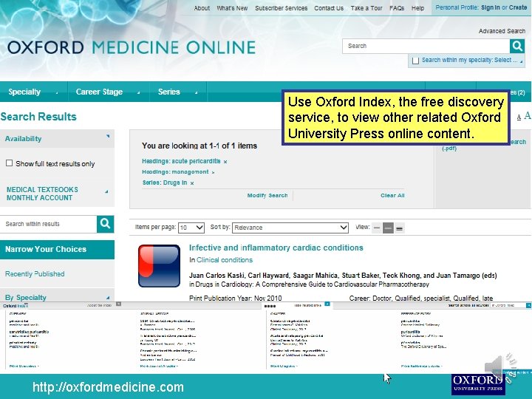Go to the About page
Screen dimensions: 532x399
pyautogui.click(x=202, y=8)
